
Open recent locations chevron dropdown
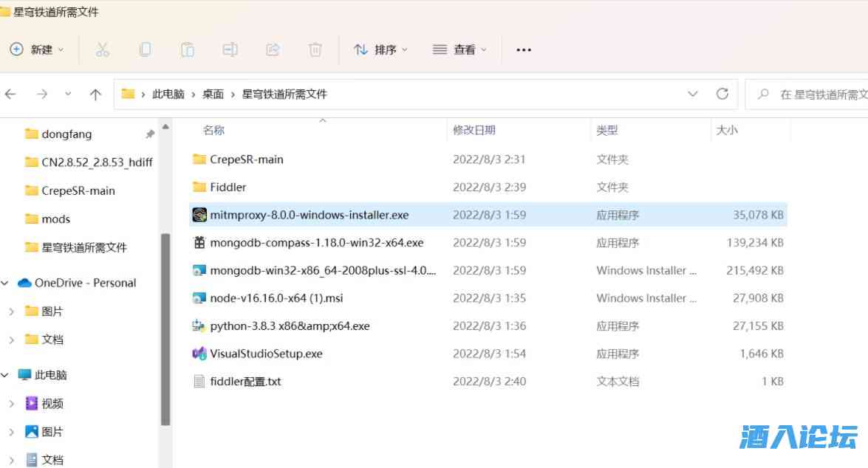click(x=68, y=94)
